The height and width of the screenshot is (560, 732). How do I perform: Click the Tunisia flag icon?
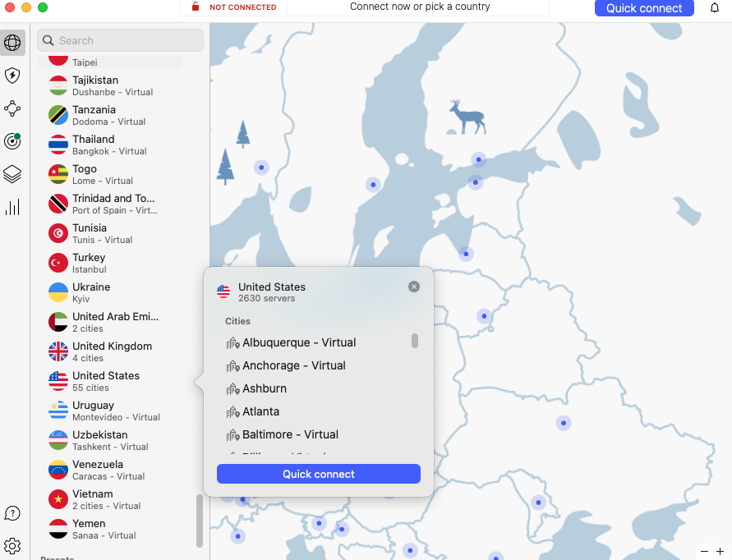click(58, 233)
